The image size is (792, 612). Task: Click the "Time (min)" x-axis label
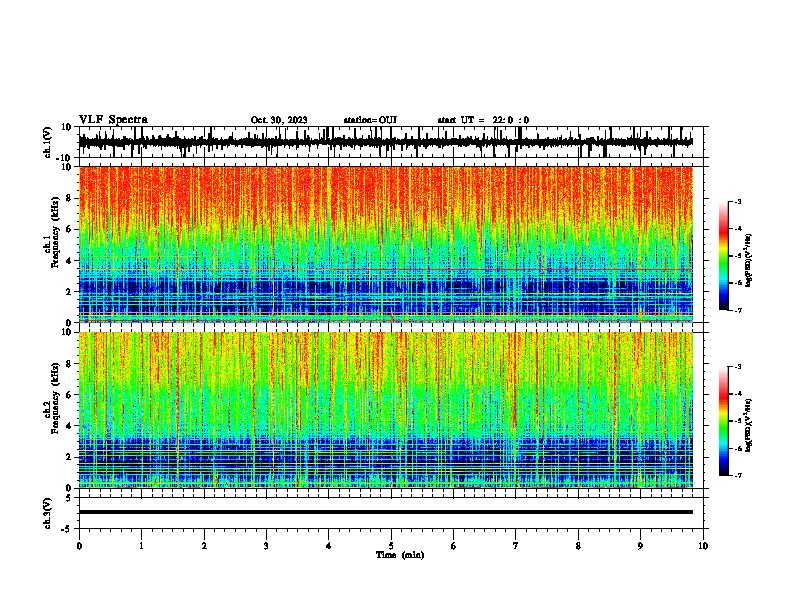(x=400, y=555)
